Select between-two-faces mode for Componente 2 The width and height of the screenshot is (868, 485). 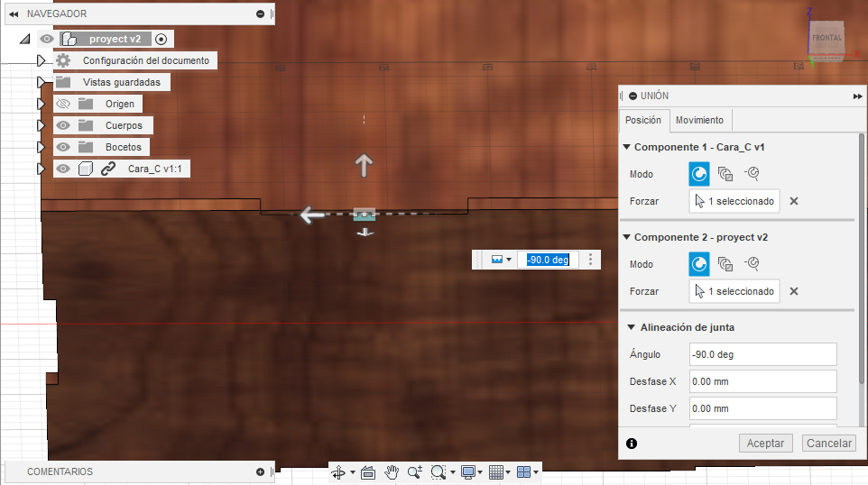[x=725, y=264]
